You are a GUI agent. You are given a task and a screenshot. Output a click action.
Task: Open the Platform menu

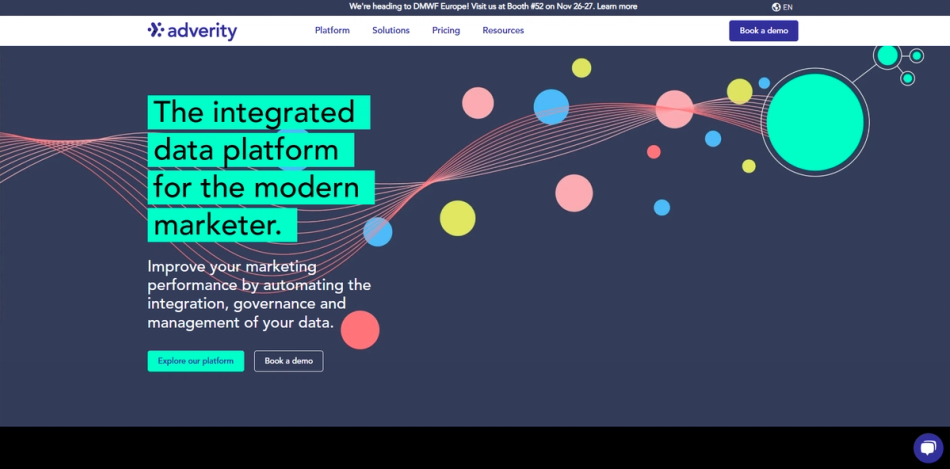pos(332,30)
